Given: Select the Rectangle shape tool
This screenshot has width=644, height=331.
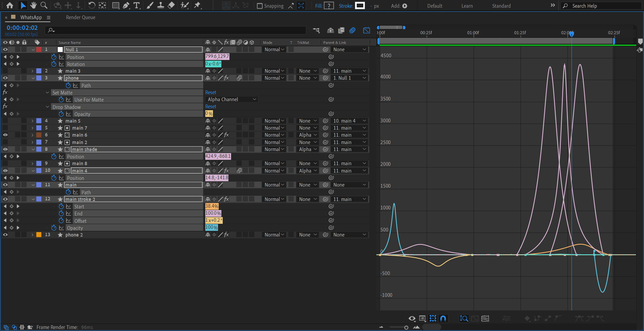Looking at the screenshot, I should 115,5.
